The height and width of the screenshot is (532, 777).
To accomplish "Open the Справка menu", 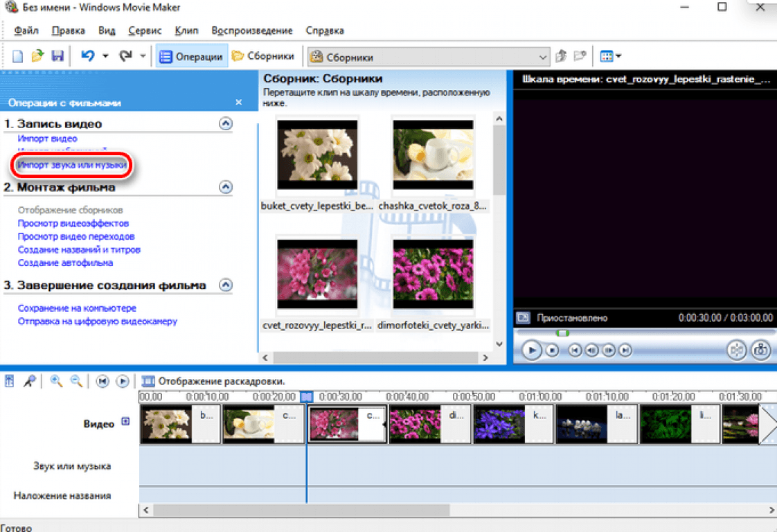I will pyautogui.click(x=325, y=30).
